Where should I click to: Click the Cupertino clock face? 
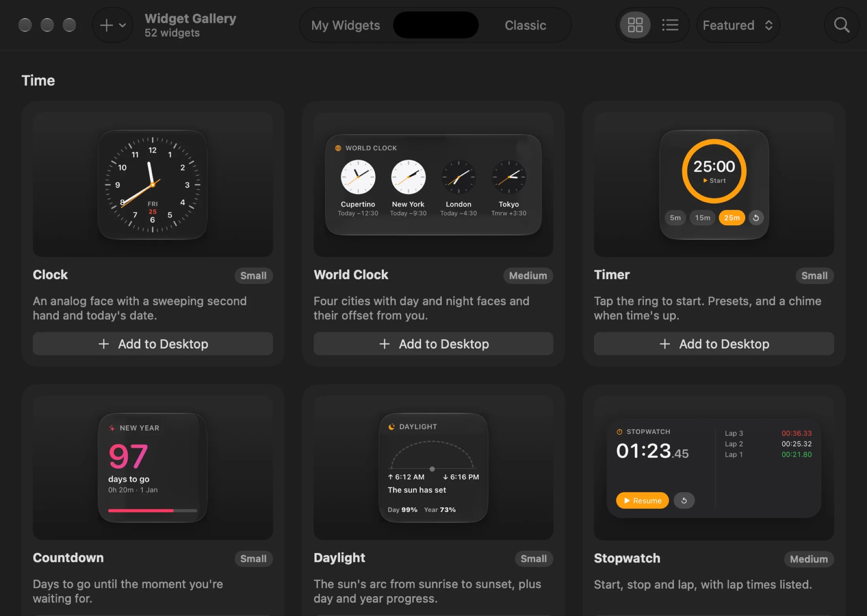pyautogui.click(x=358, y=177)
